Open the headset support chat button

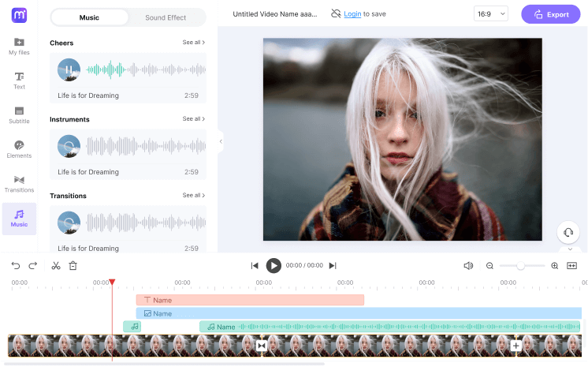(x=568, y=232)
